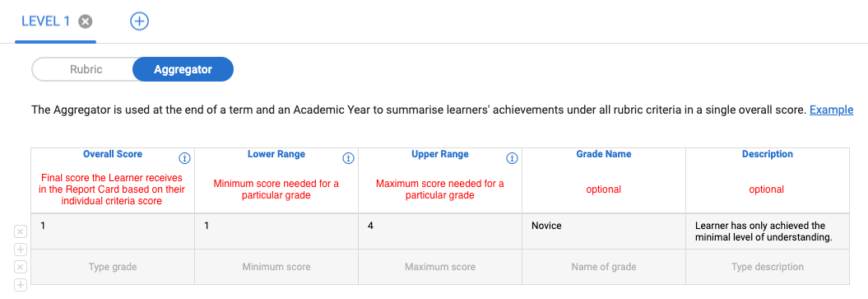Switch to the Rubric view

86,70
